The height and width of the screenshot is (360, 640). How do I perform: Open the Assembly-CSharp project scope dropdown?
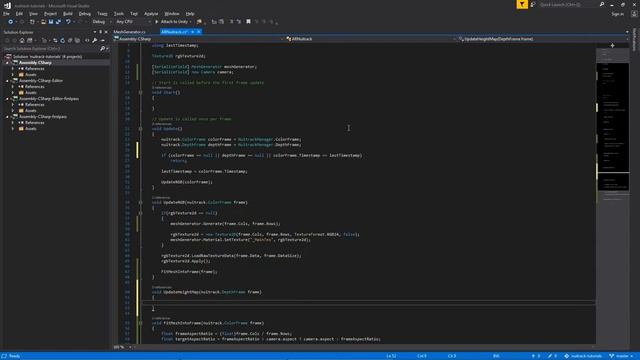(x=198, y=39)
